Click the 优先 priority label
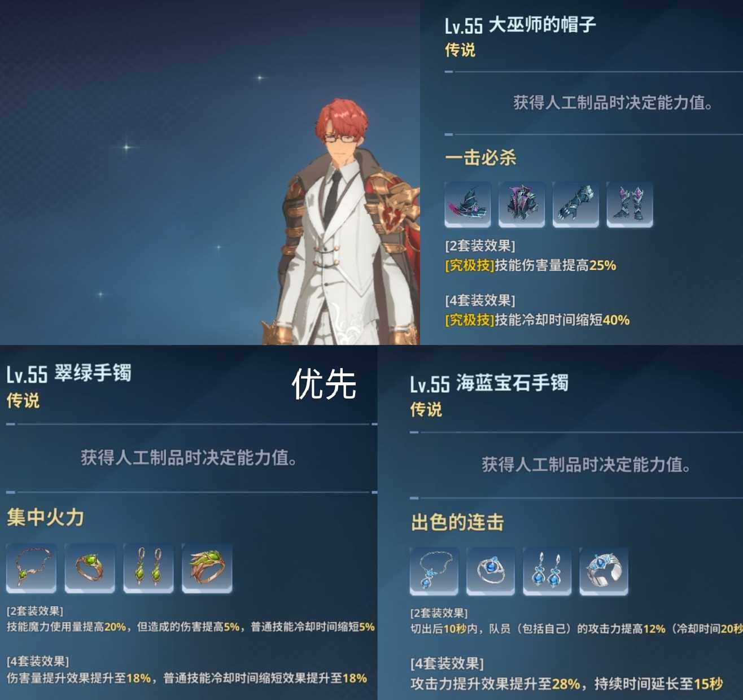This screenshot has width=743, height=700. pyautogui.click(x=324, y=384)
